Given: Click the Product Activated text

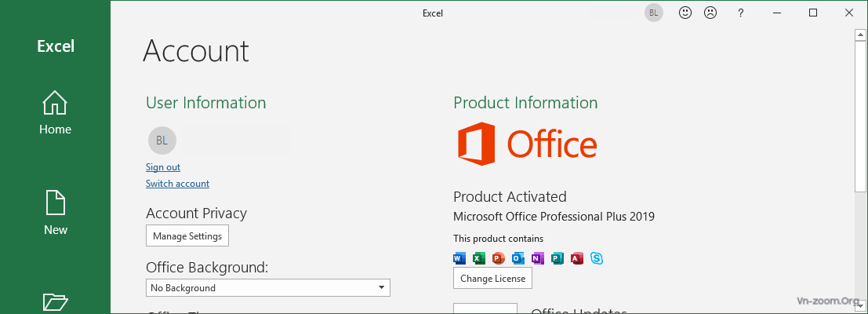Looking at the screenshot, I should [x=510, y=196].
